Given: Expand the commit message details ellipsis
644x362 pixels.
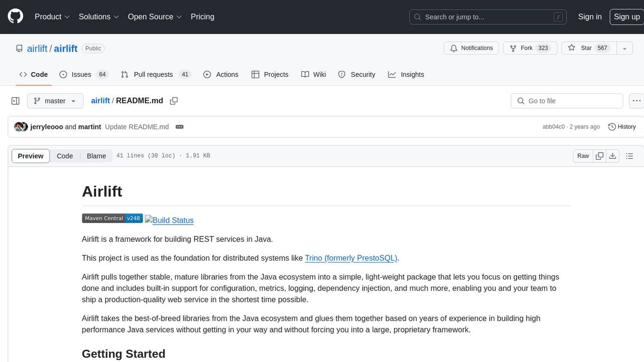Looking at the screenshot, I should [179, 127].
